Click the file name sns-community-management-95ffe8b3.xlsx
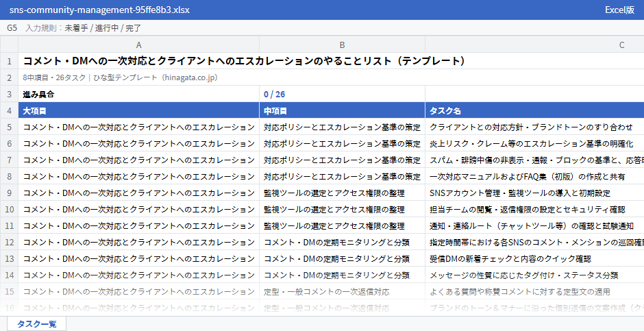This screenshot has height=331, width=644. point(99,10)
